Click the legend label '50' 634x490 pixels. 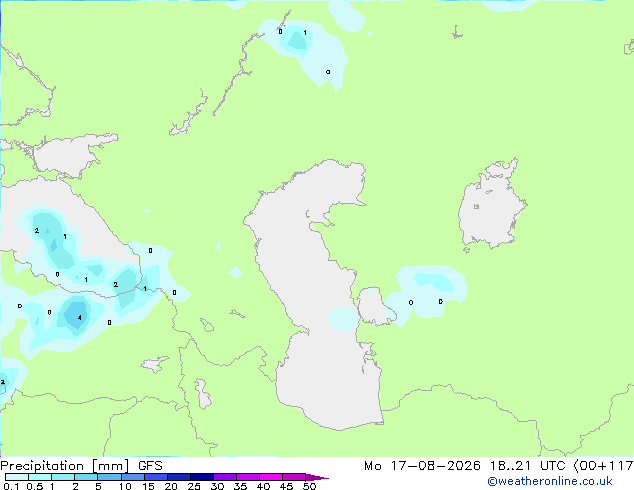tap(309, 486)
